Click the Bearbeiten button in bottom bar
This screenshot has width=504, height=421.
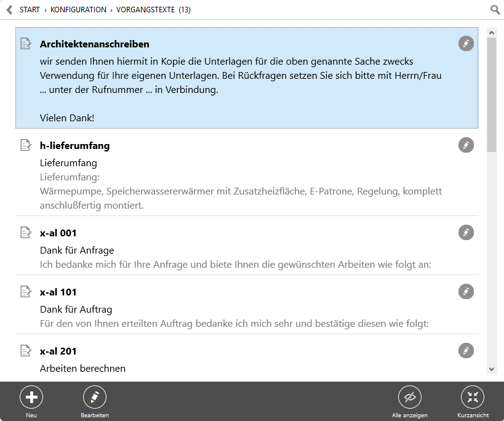[95, 402]
